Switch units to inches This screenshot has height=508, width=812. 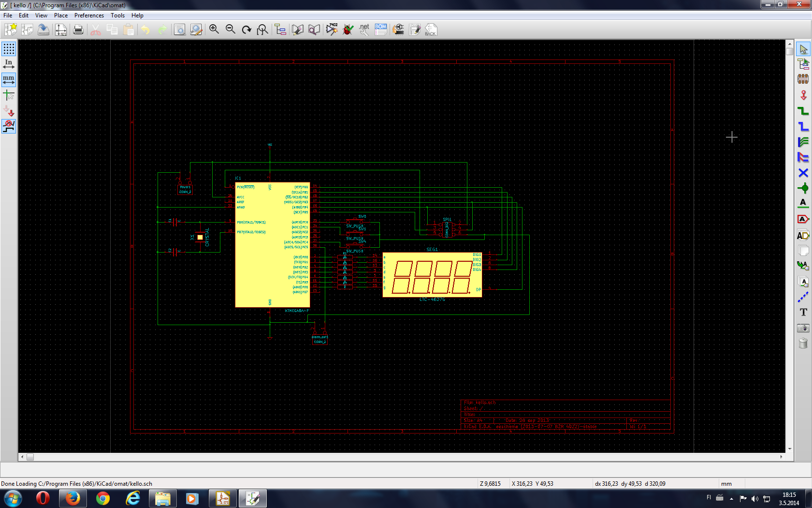[x=9, y=64]
